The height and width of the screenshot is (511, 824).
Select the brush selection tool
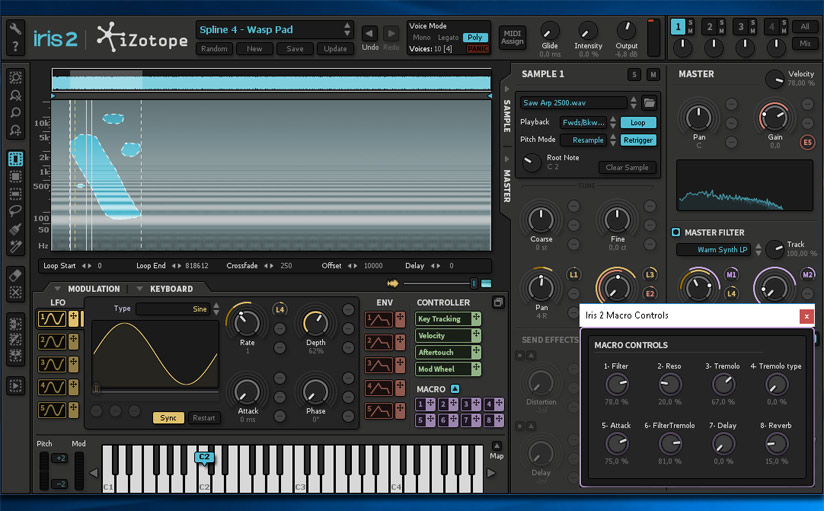pyautogui.click(x=16, y=229)
